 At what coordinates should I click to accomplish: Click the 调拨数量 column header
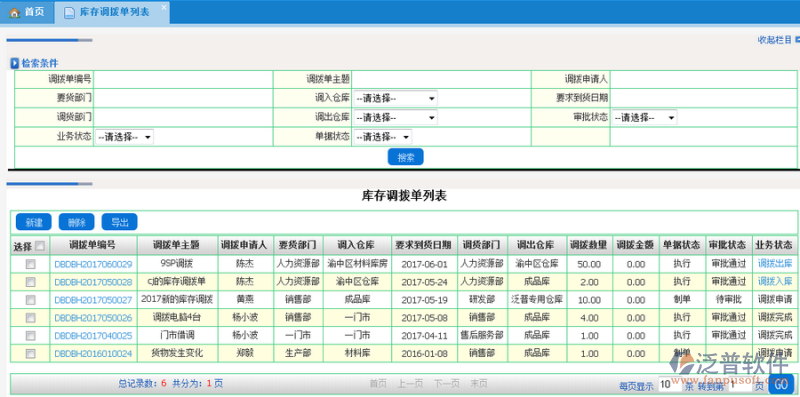[x=589, y=245]
